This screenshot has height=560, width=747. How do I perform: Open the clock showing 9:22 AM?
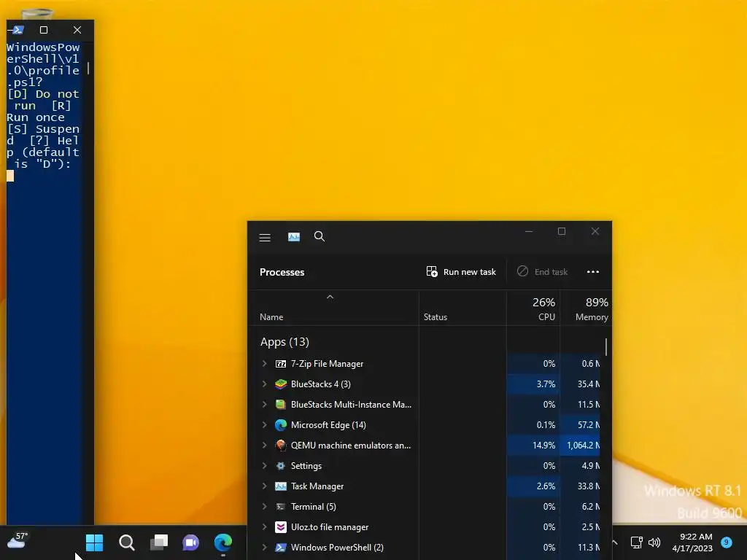click(692, 542)
